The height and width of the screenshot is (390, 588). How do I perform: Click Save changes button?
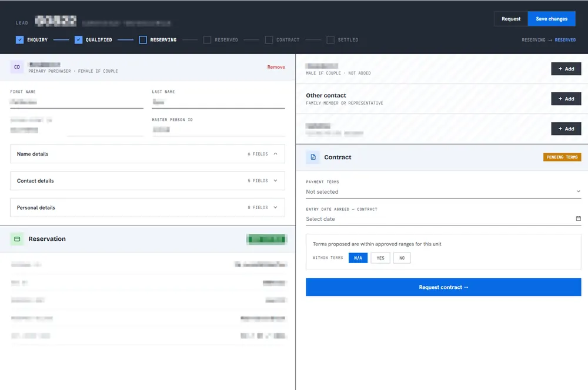pyautogui.click(x=552, y=19)
